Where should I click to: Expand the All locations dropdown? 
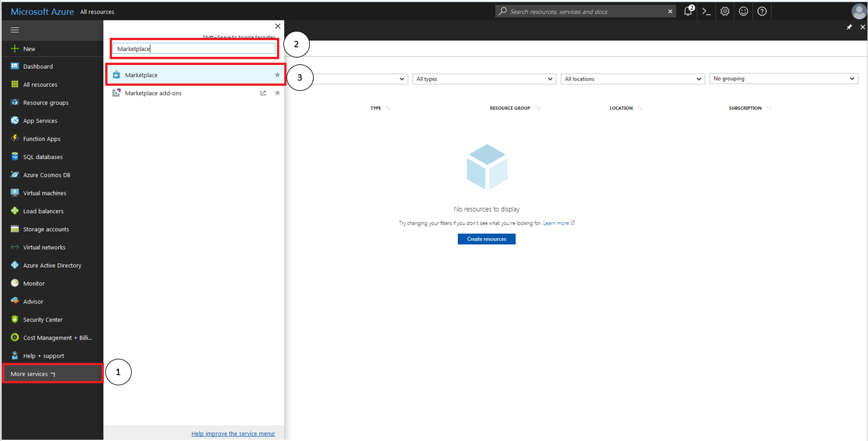(x=633, y=79)
